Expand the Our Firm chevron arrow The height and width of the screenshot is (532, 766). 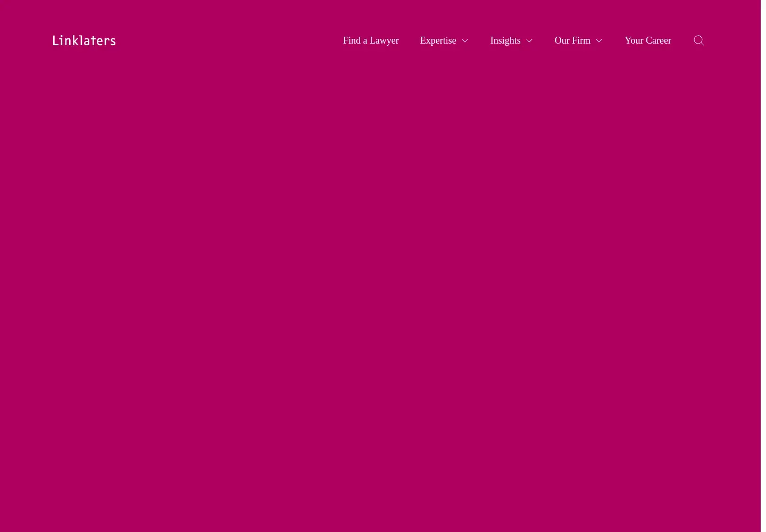(x=599, y=41)
